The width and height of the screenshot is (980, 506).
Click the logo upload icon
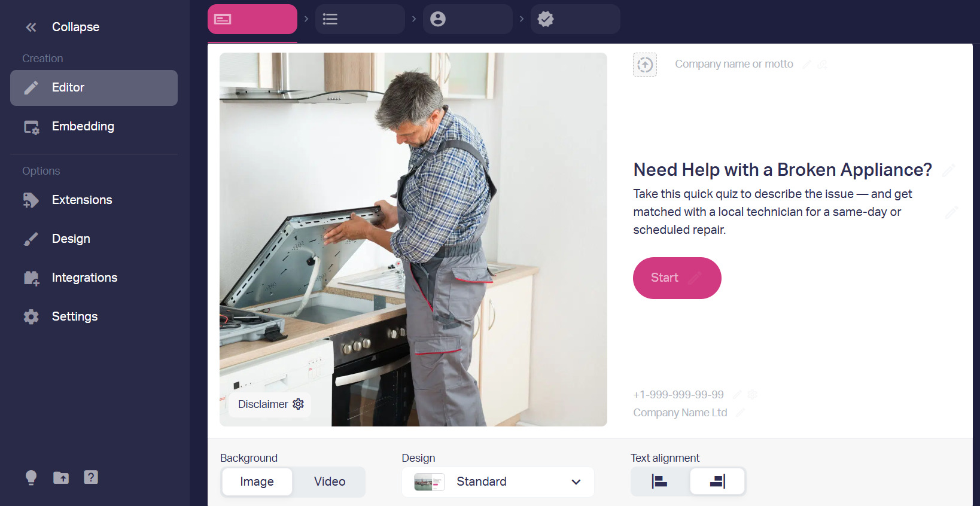click(x=645, y=65)
